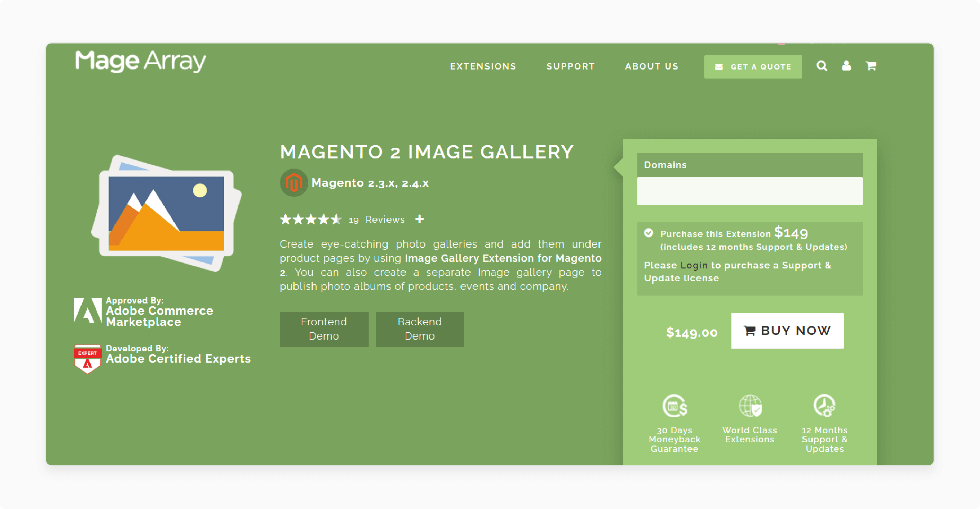Image resolution: width=980 pixels, height=509 pixels.
Task: Open the user account icon
Action: pyautogui.click(x=847, y=66)
